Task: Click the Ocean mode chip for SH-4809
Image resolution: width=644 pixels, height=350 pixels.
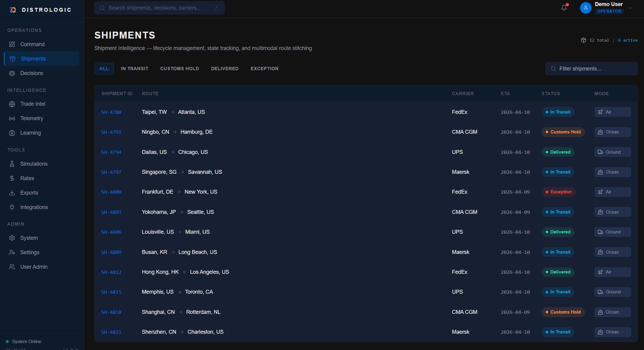Action: (x=613, y=252)
